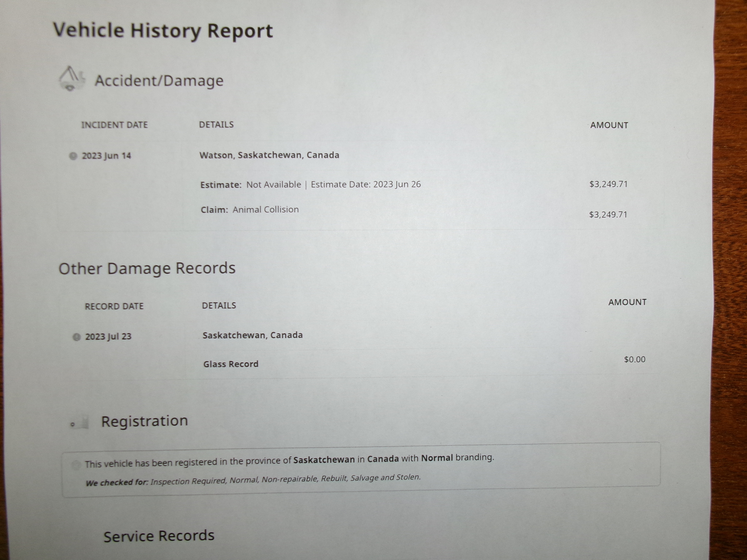Image resolution: width=747 pixels, height=560 pixels.
Task: Click the circle icon before registration statement
Action: point(76,465)
